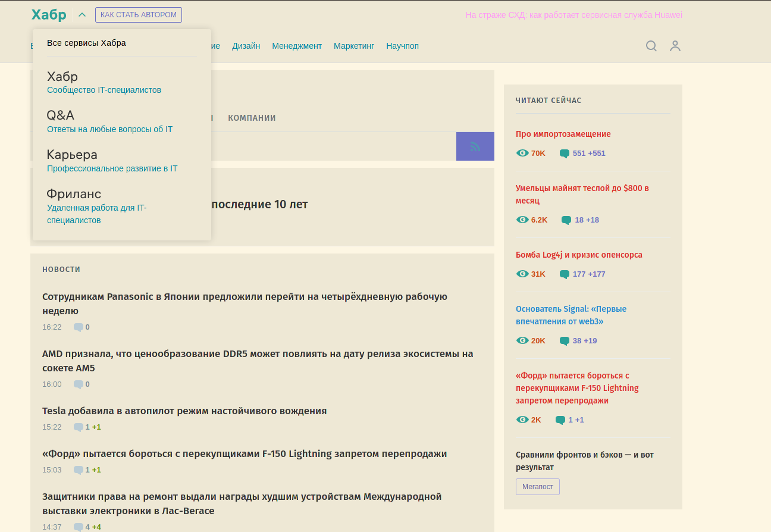Click the Хабр logo in top left
This screenshot has height=532, width=771.
49,14
